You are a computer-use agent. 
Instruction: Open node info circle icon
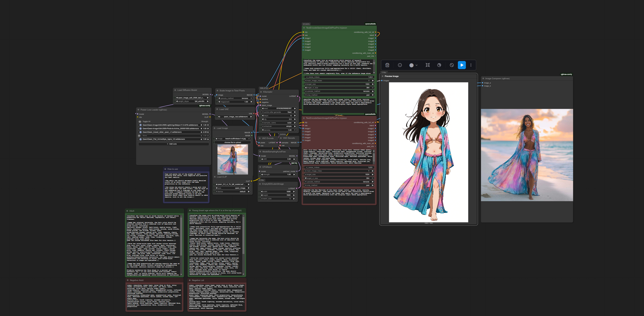point(400,65)
